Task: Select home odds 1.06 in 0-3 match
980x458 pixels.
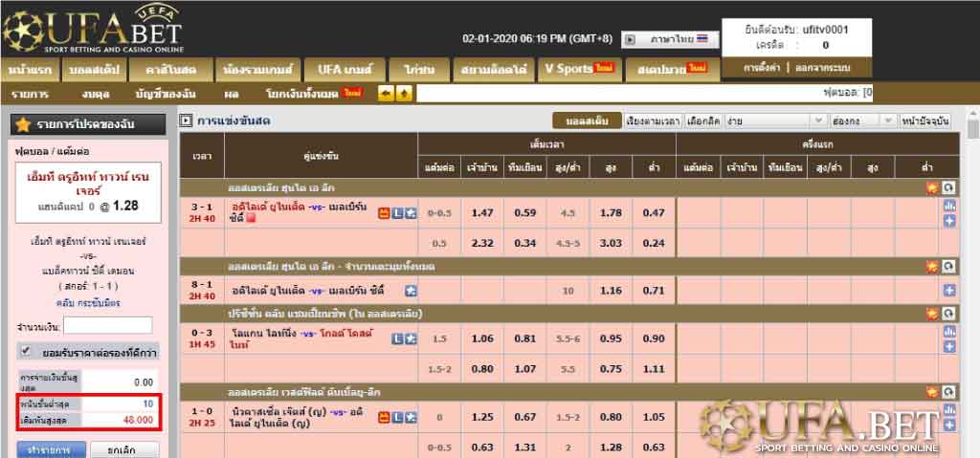Action: pos(482,338)
